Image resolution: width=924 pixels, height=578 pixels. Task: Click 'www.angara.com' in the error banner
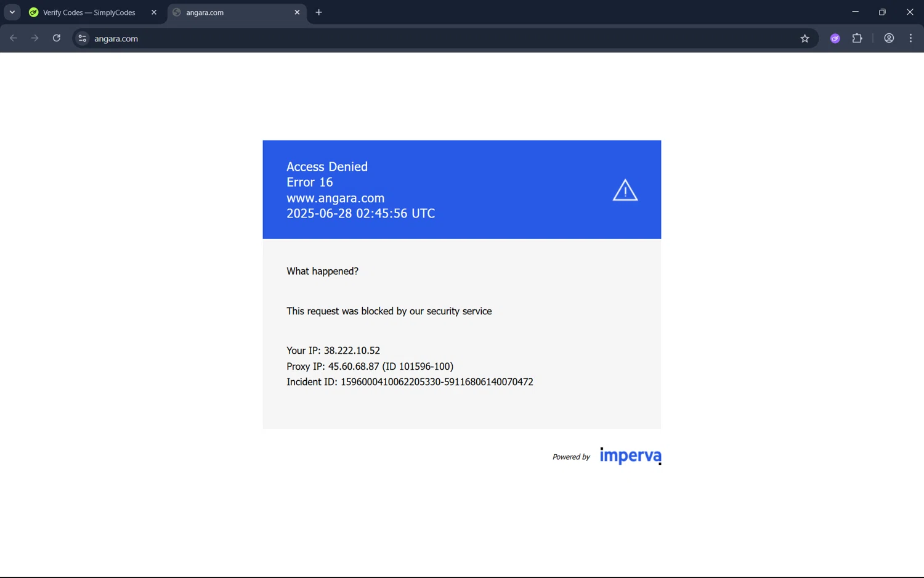click(336, 198)
